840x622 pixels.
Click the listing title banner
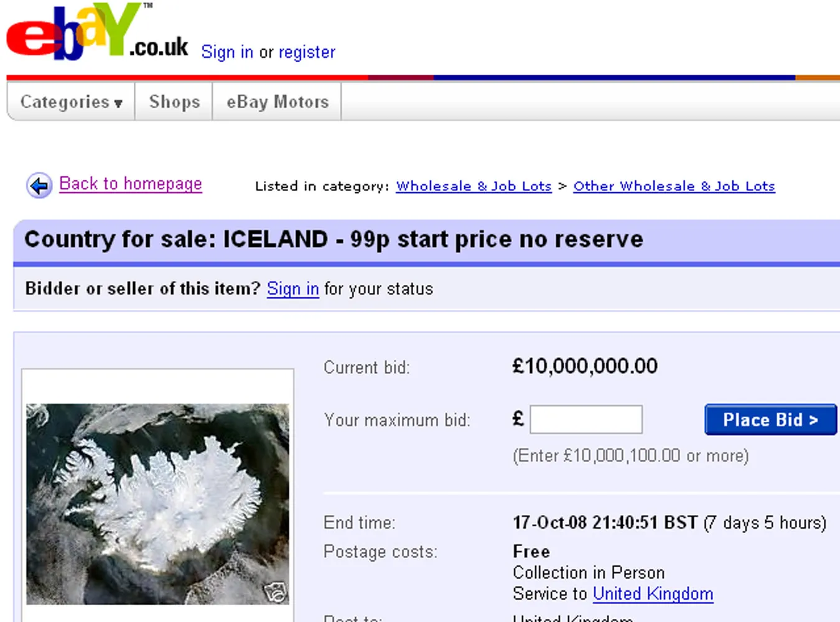(x=333, y=239)
